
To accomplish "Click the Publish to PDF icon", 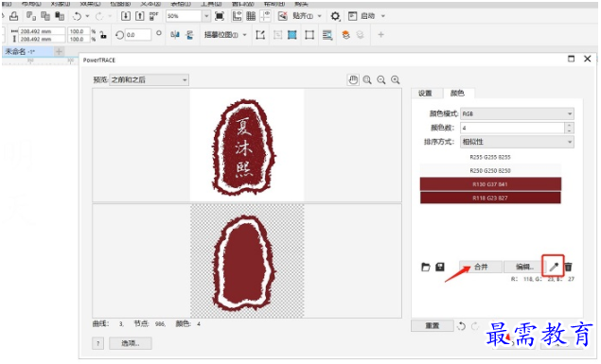I will click(x=153, y=16).
